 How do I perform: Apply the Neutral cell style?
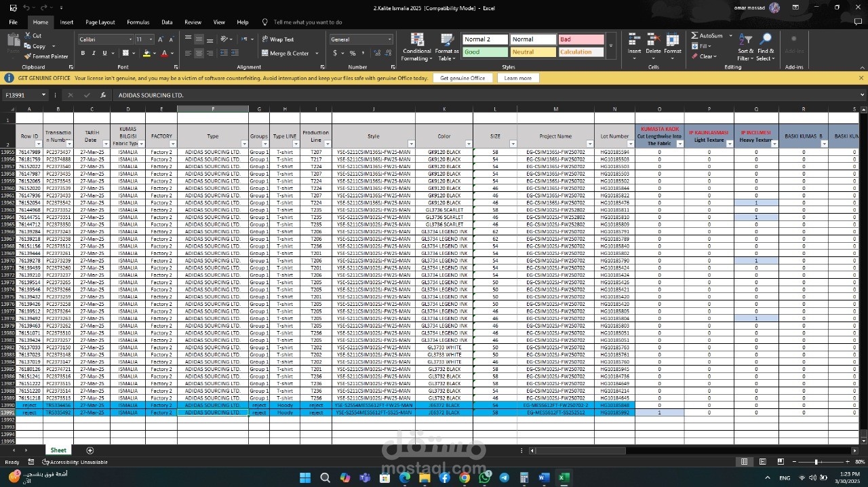533,52
